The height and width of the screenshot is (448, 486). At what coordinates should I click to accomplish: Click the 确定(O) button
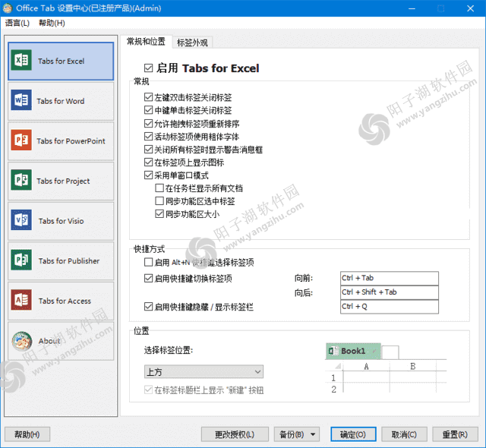(x=353, y=434)
